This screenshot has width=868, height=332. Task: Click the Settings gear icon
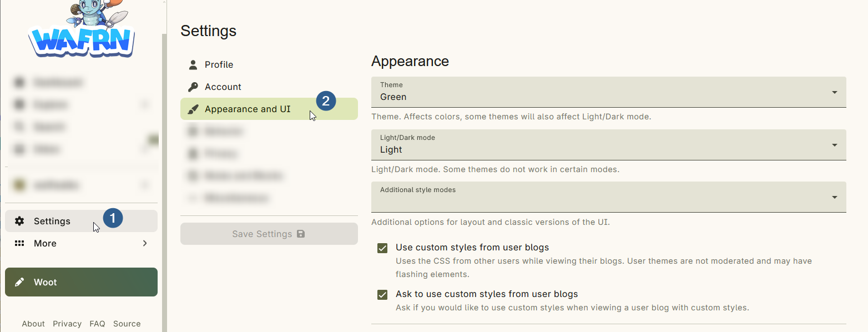pyautogui.click(x=20, y=220)
